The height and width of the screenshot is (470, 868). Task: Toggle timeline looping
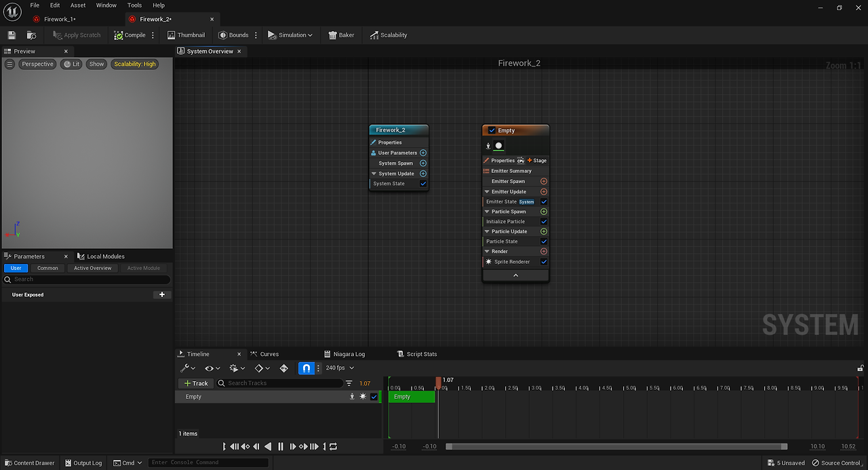pyautogui.click(x=333, y=446)
